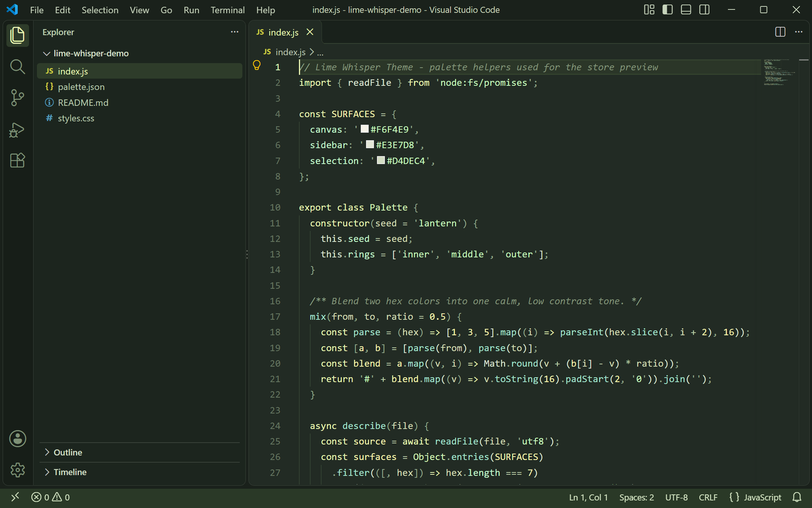Collapse the lime-whisper-demo folder
The height and width of the screenshot is (508, 812).
[140, 53]
